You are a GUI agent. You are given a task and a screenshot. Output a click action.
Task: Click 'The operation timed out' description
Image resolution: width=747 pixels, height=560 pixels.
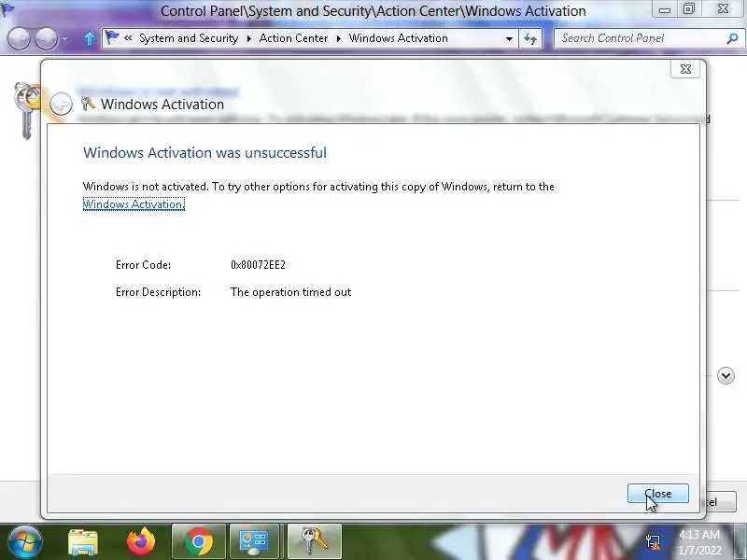290,292
